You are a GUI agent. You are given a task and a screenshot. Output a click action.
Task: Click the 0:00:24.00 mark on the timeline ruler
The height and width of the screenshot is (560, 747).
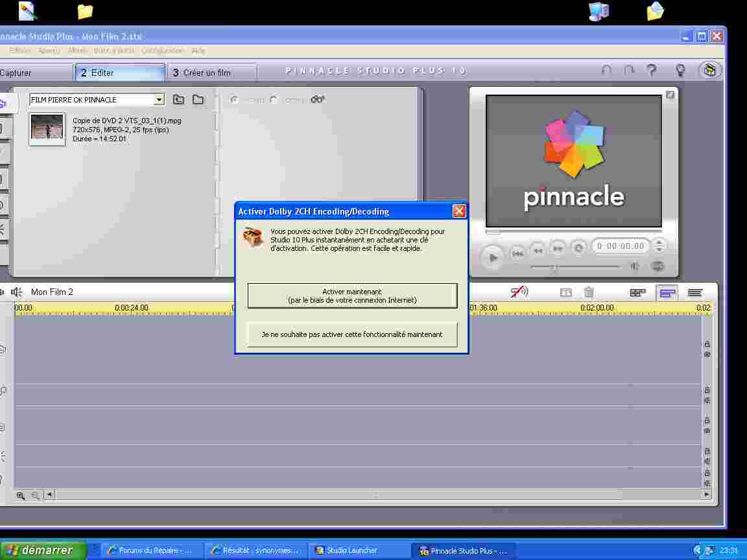point(132,308)
